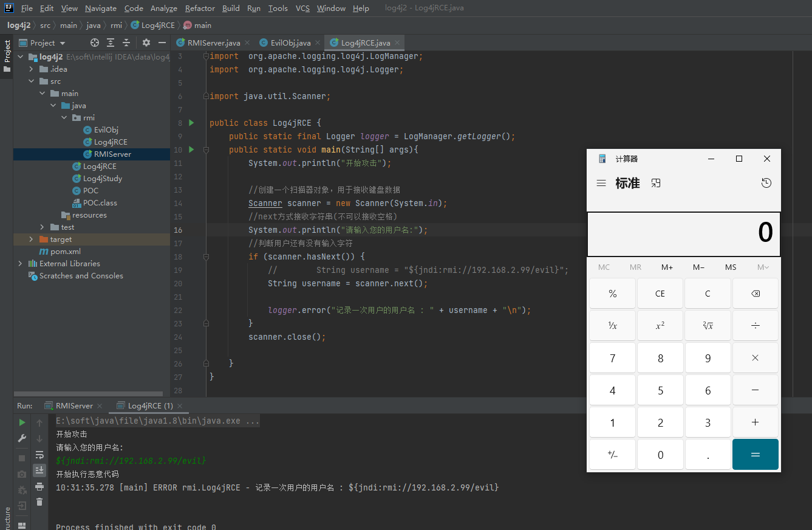Click calculator equals button

(756, 455)
